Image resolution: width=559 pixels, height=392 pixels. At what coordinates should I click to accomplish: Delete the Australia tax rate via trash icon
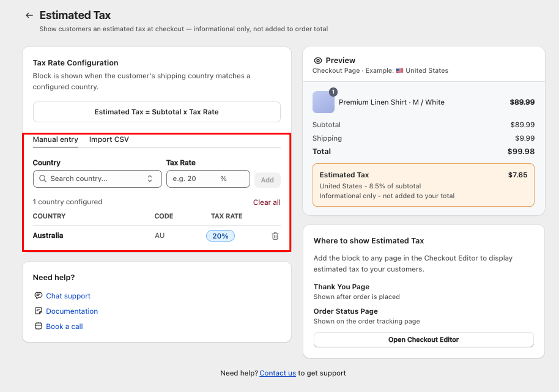click(275, 235)
